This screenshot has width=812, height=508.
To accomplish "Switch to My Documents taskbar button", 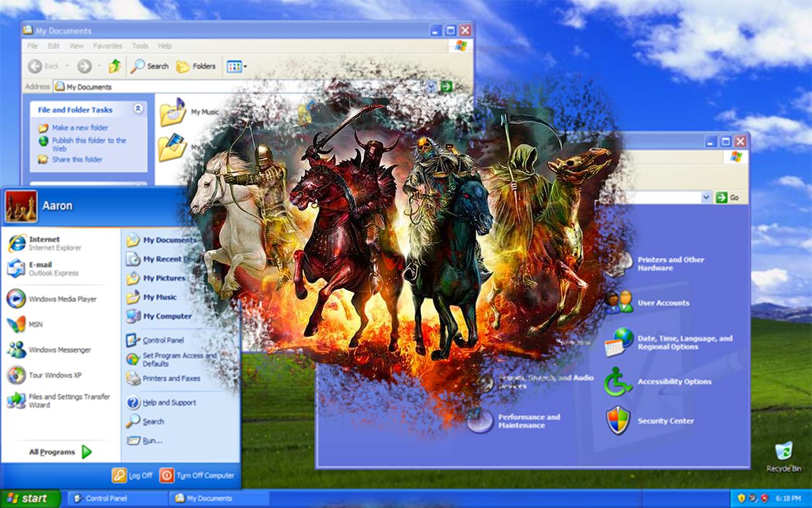I will [x=219, y=498].
